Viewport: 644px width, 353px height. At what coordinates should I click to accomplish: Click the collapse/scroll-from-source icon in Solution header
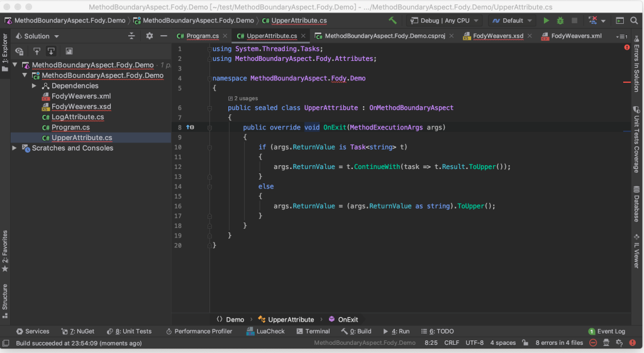pos(131,36)
